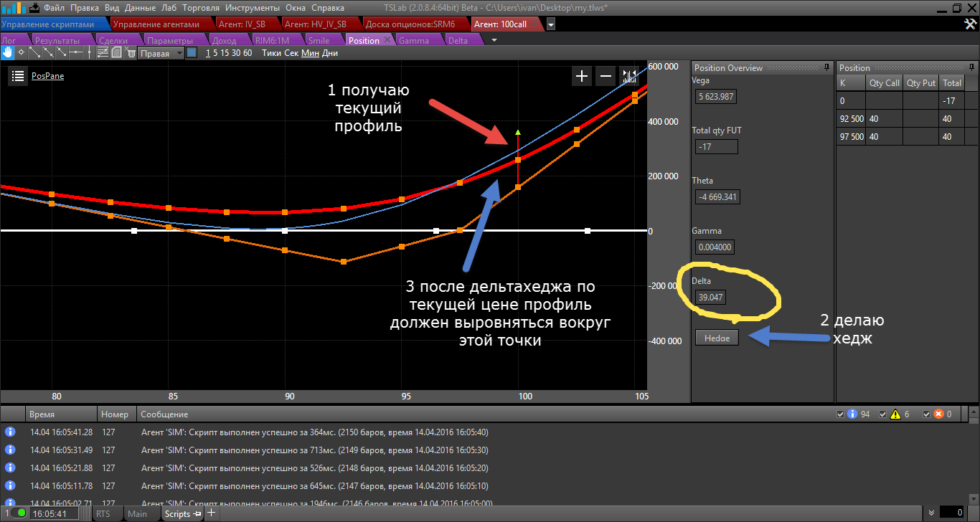Open the Торговля menu

pyautogui.click(x=200, y=8)
